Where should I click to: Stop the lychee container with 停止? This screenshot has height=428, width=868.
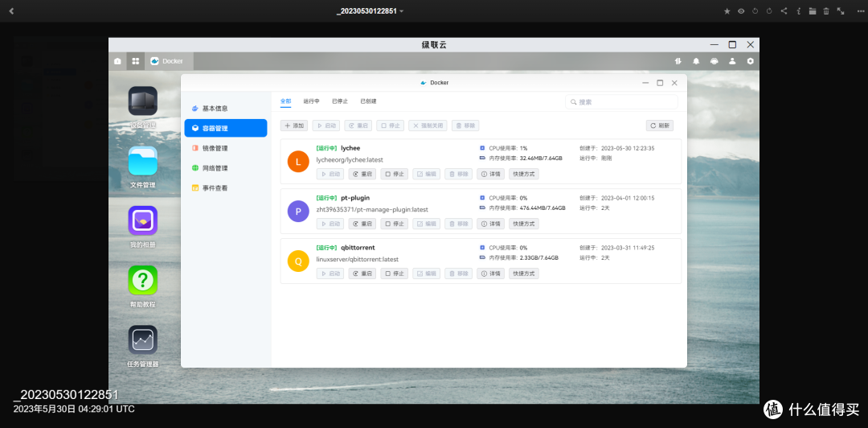coord(394,174)
